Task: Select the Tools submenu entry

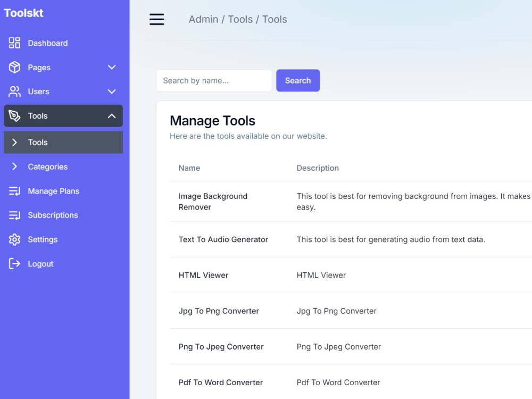Action: 63,143
